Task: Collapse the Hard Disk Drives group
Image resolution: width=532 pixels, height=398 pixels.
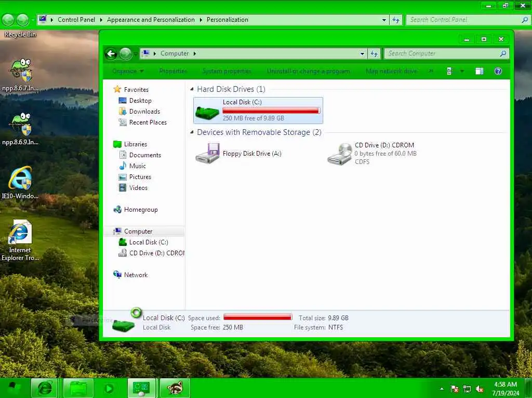Action: point(192,89)
